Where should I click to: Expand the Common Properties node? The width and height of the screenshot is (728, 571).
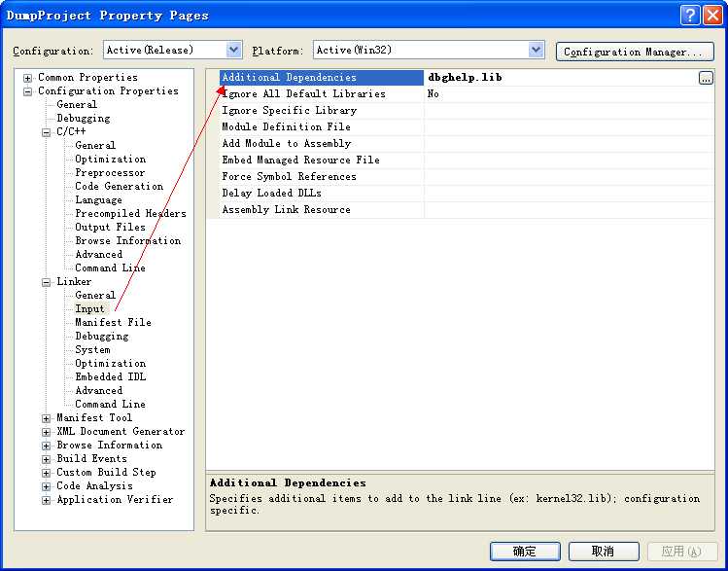28,78
